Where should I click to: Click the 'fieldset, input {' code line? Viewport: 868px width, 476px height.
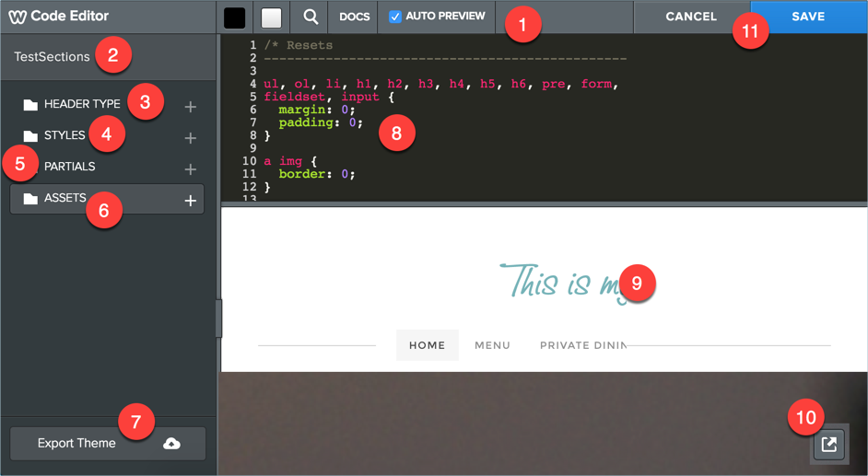[328, 97]
